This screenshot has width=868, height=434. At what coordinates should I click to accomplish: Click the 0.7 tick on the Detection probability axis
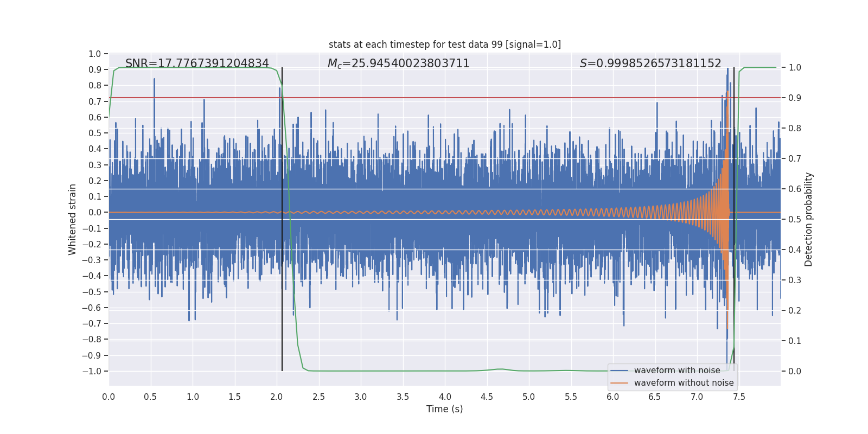pos(795,159)
